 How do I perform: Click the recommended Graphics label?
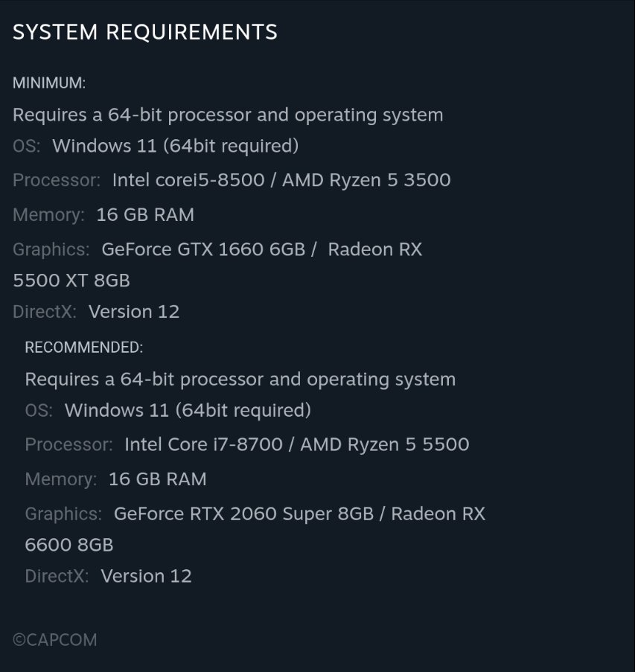coord(63,513)
